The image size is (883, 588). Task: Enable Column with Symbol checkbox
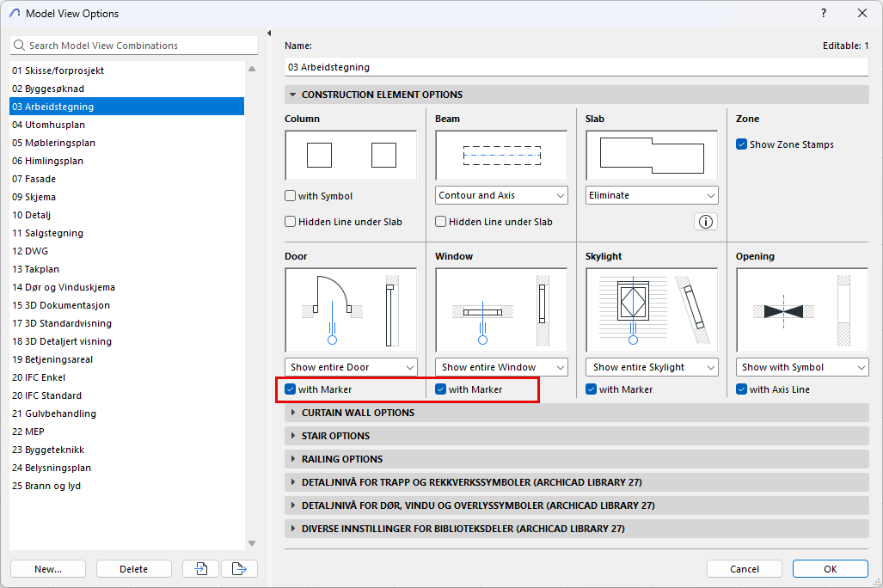(291, 196)
